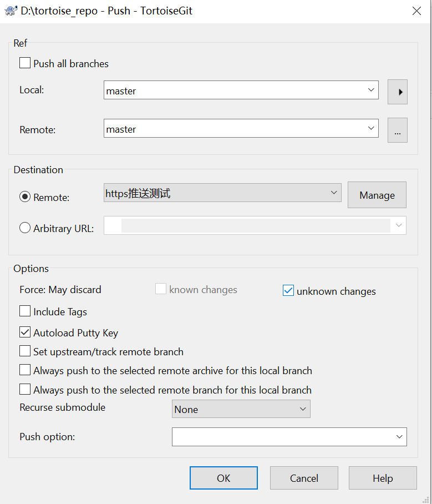Expand the Push option dropdown arrow
432x504 pixels.
[x=399, y=437]
